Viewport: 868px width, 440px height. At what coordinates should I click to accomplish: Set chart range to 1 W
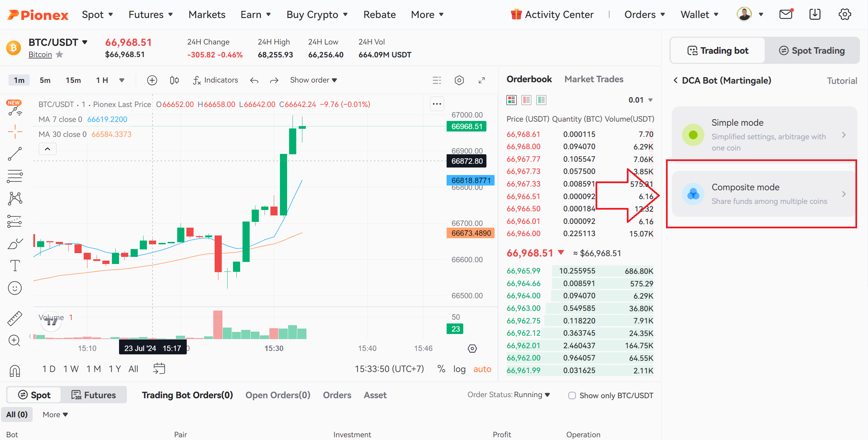(71, 369)
